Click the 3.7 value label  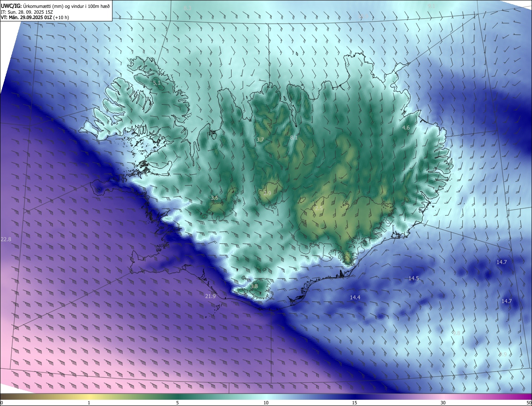click(x=260, y=139)
